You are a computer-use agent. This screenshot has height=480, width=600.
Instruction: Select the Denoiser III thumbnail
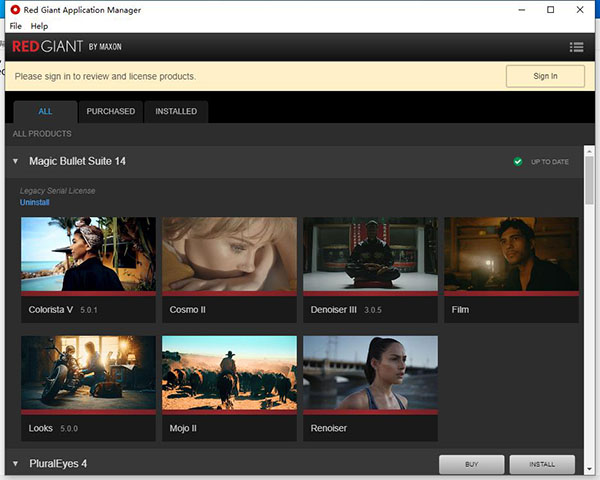[370, 254]
